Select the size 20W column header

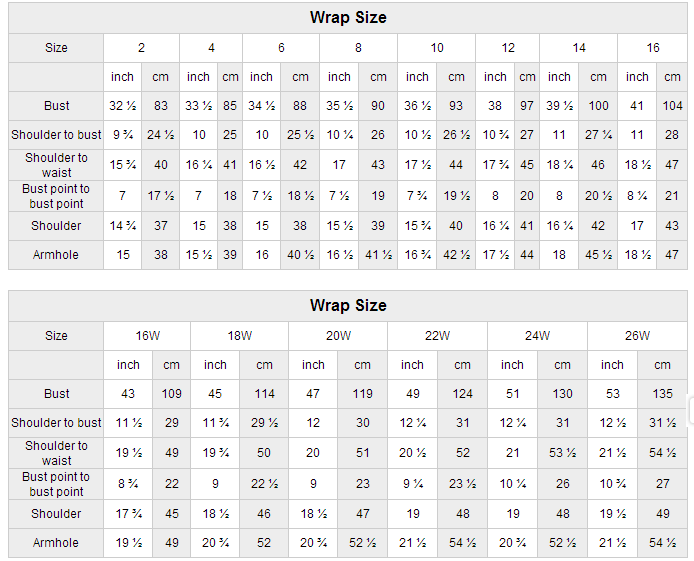coord(338,336)
